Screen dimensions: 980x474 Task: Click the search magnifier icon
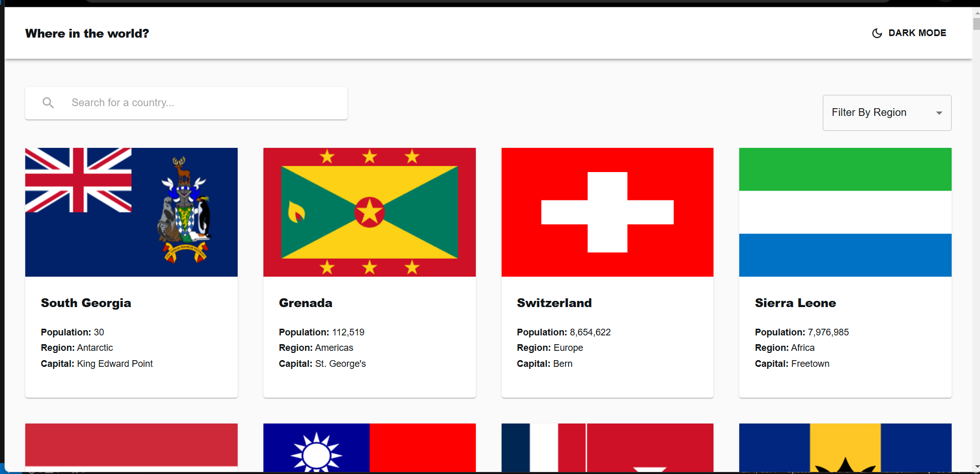click(x=48, y=103)
